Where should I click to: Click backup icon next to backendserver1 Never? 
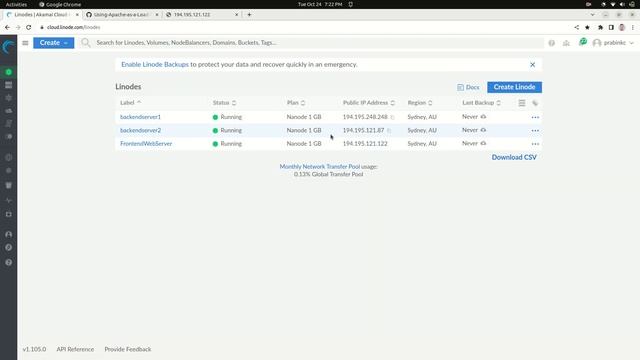point(483,117)
